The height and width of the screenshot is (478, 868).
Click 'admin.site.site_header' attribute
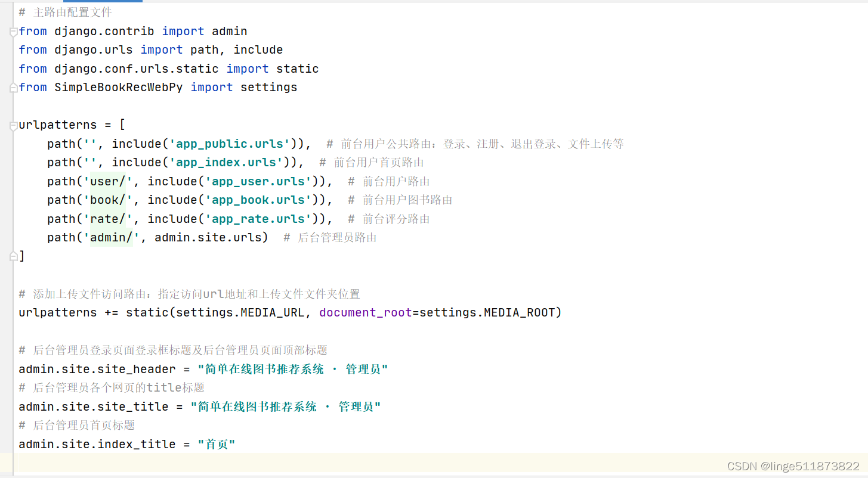97,369
